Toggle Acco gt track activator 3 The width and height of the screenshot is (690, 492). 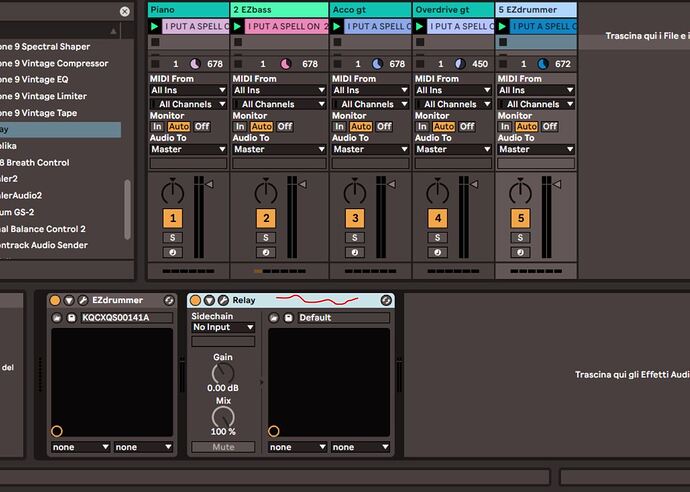point(355,218)
